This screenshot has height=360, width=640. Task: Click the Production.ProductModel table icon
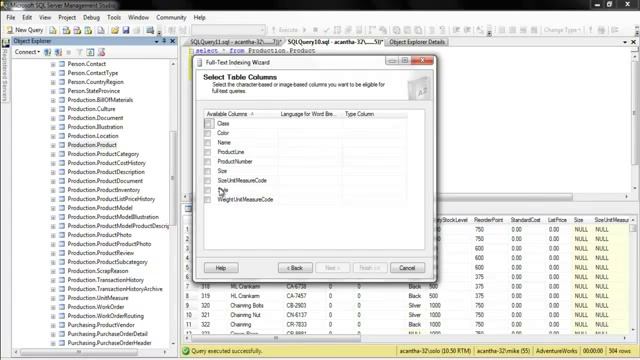point(62,208)
